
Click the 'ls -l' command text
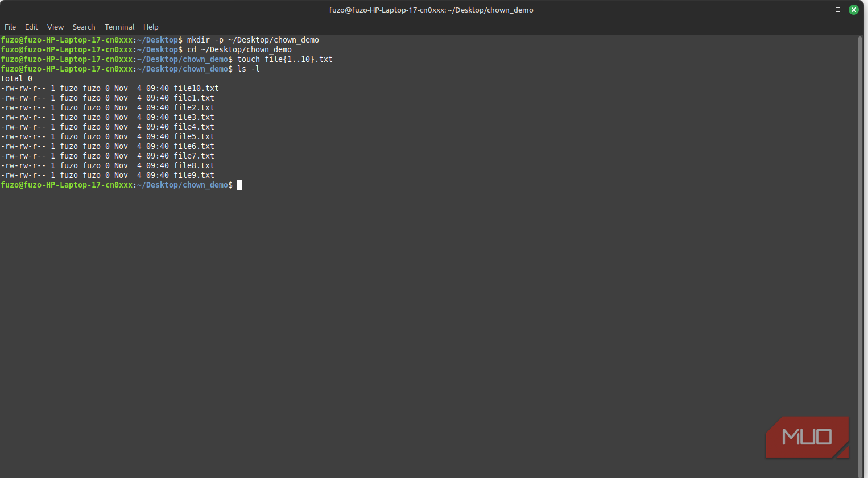pyautogui.click(x=248, y=69)
